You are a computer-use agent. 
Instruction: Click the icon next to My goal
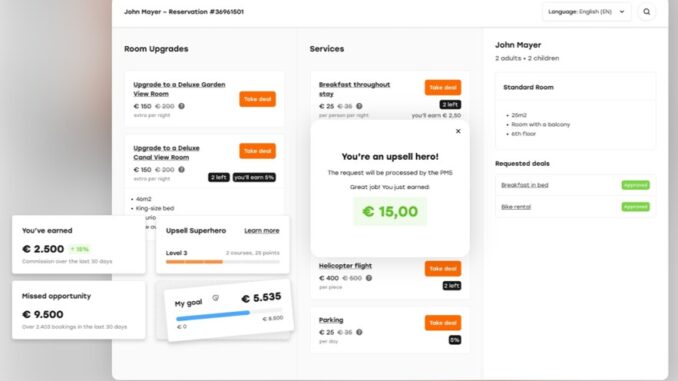pyautogui.click(x=215, y=298)
